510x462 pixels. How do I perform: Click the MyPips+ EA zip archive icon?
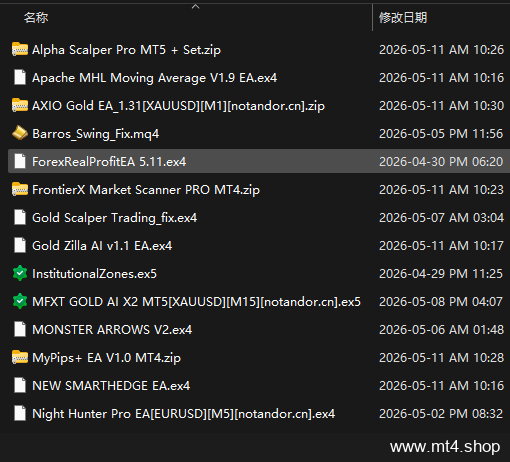pos(20,357)
